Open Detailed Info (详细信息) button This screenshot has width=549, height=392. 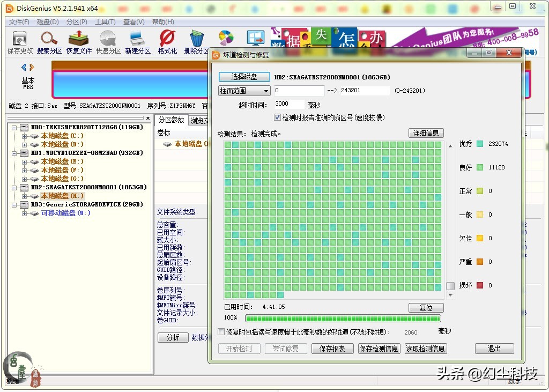point(426,133)
